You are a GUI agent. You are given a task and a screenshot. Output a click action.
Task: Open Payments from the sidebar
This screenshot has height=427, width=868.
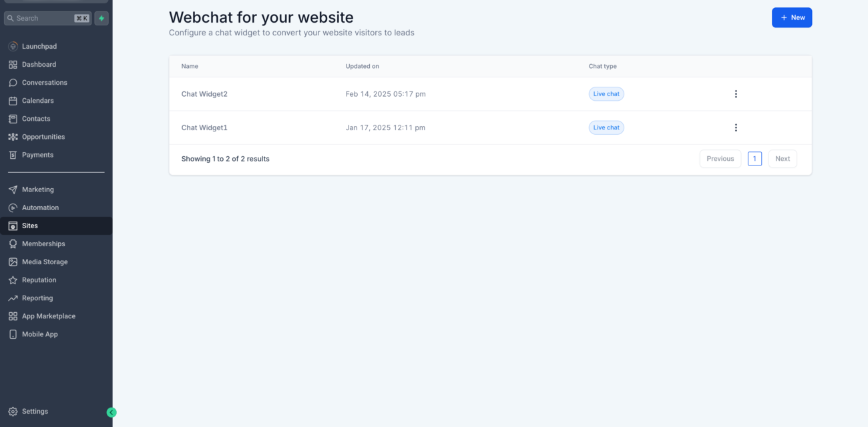tap(12, 154)
